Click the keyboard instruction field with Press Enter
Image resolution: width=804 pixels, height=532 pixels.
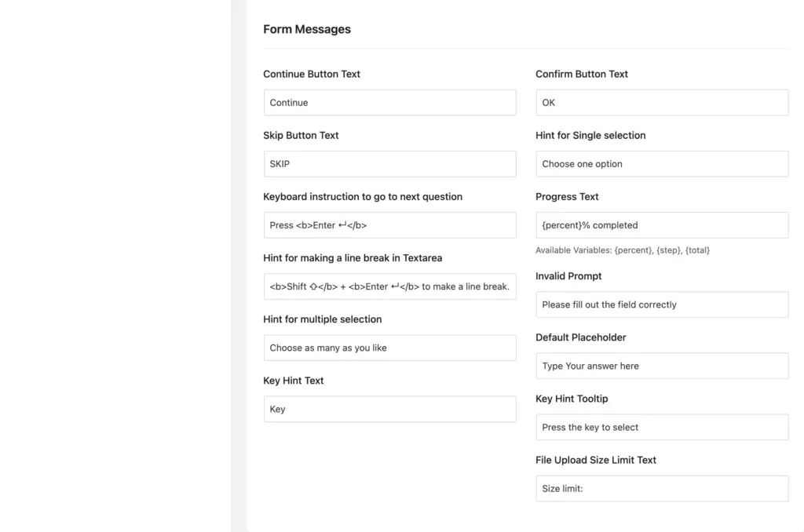point(389,225)
